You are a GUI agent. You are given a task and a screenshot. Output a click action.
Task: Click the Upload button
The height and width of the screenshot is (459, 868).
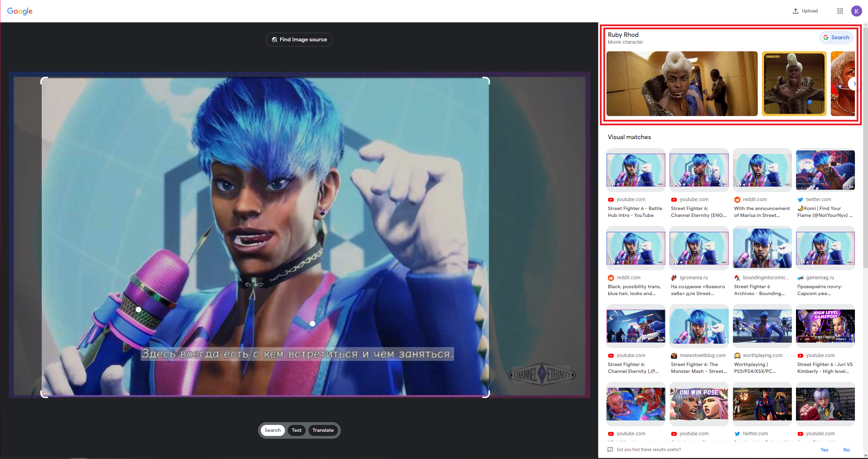pyautogui.click(x=805, y=11)
